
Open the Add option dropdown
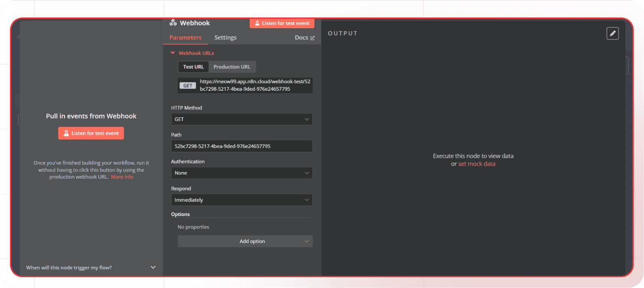(x=245, y=241)
